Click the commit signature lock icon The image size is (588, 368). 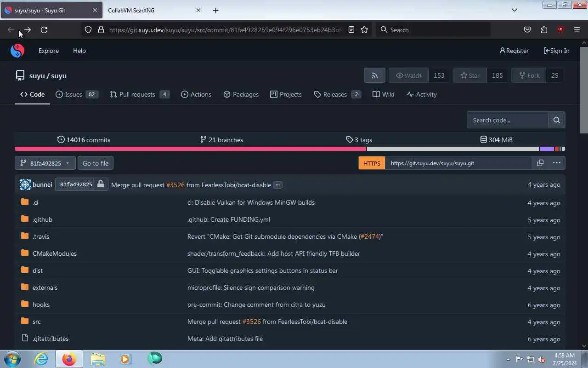coord(101,184)
